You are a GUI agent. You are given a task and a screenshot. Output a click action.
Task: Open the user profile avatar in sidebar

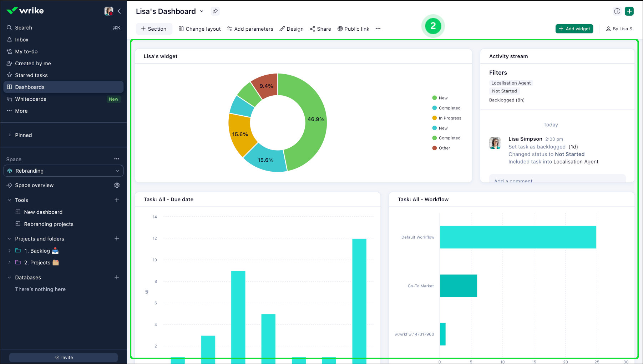pos(109,11)
